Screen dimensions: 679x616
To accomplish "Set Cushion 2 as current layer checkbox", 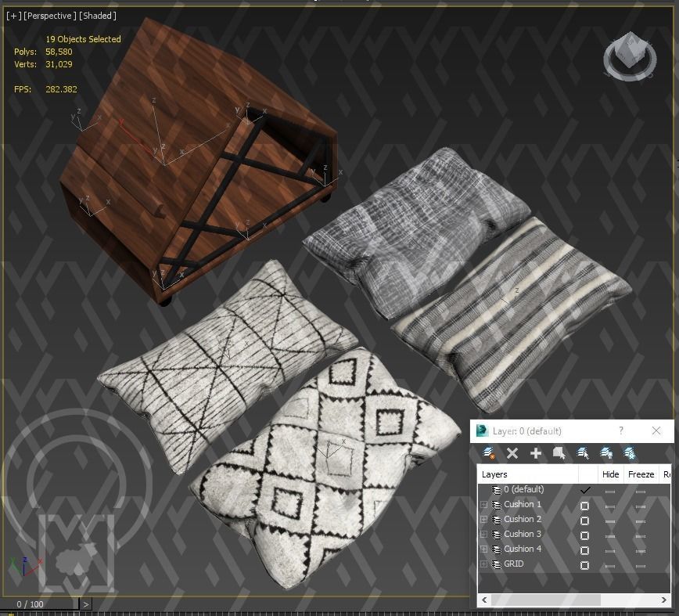I will [x=584, y=521].
